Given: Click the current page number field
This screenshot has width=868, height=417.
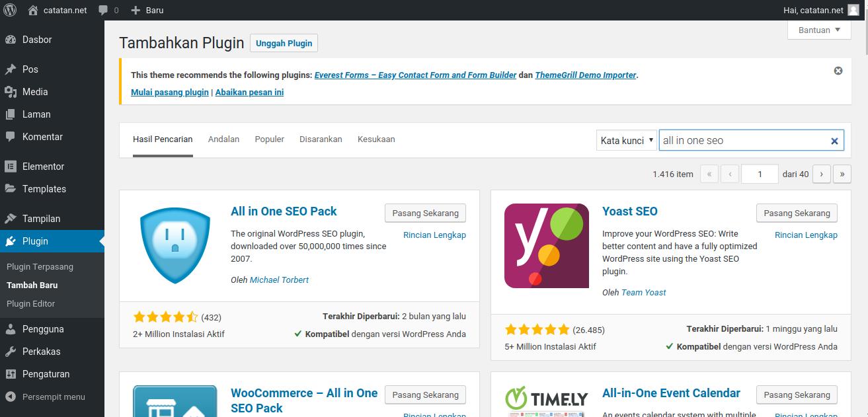Looking at the screenshot, I should click(x=759, y=174).
